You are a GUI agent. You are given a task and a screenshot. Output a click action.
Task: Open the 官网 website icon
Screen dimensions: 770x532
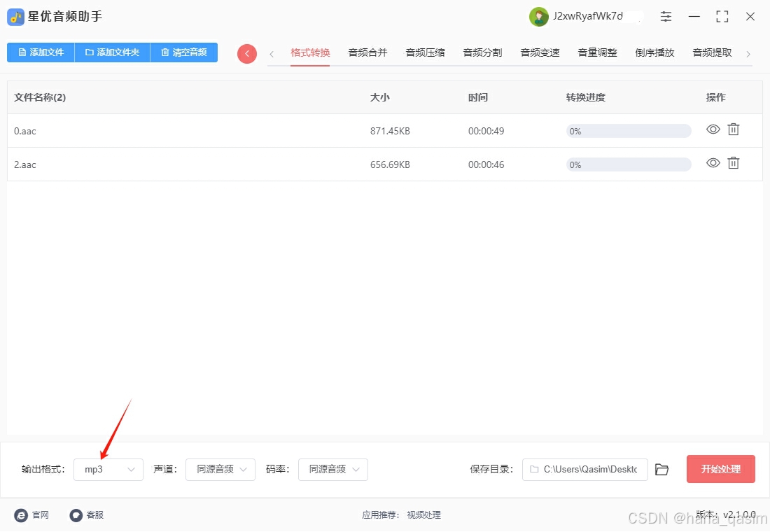21,515
